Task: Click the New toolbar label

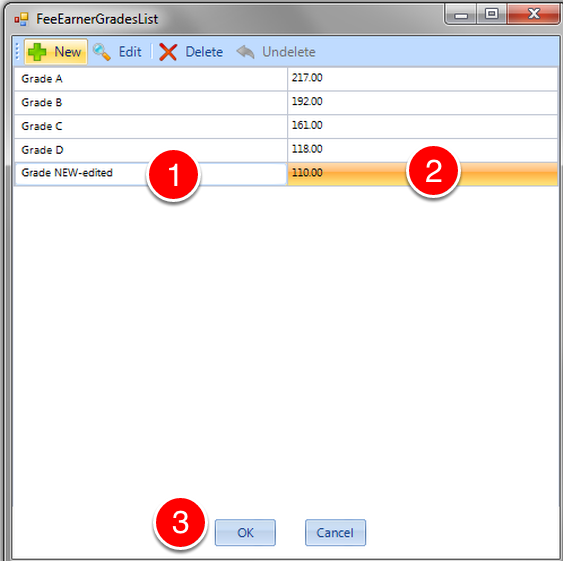Action: pos(68,52)
